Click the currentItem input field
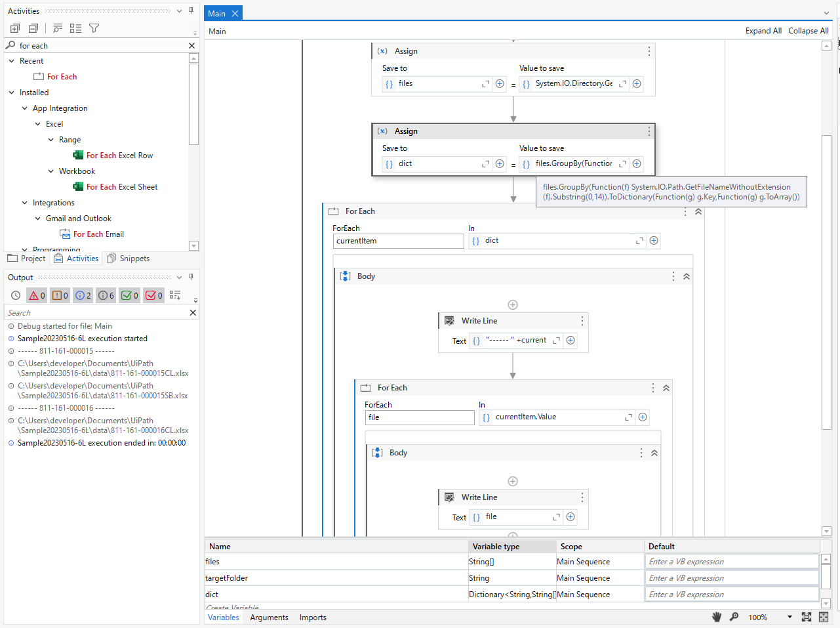The width and height of the screenshot is (840, 628). [399, 241]
